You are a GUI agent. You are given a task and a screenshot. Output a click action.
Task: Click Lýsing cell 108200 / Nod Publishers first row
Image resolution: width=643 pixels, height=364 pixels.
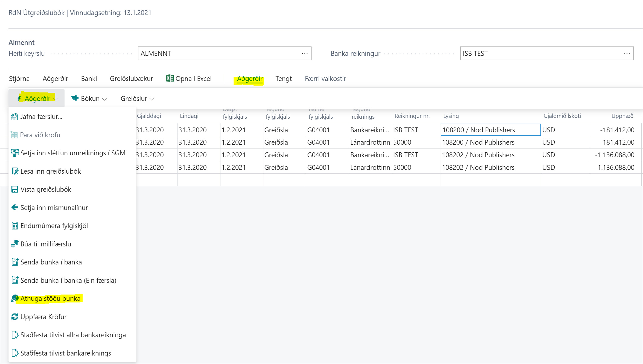click(x=491, y=130)
